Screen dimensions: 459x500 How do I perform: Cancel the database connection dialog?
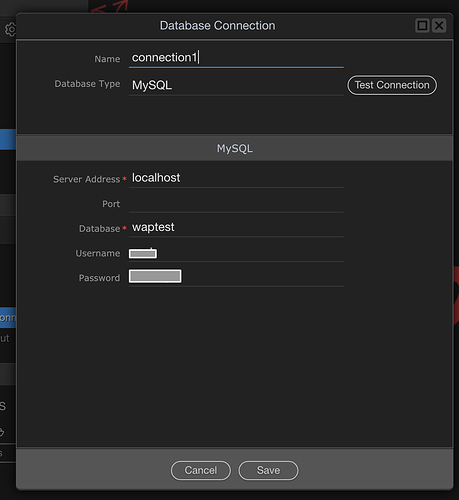click(201, 470)
